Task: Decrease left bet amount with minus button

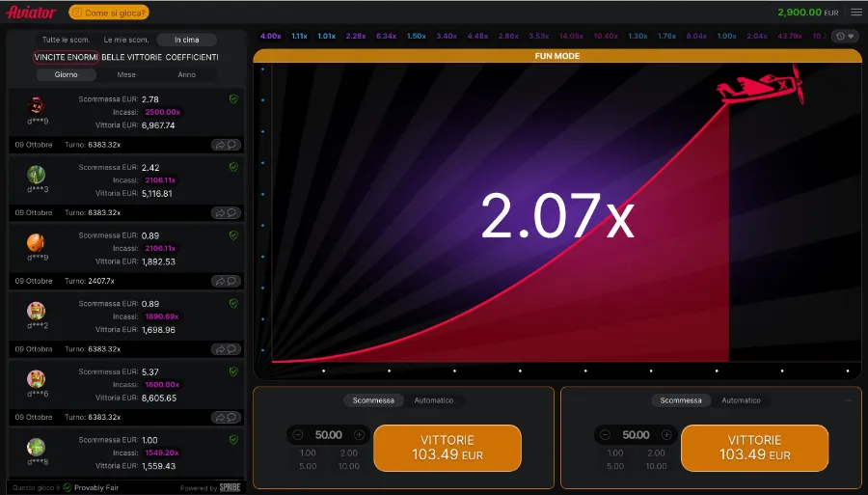Action: click(x=298, y=435)
